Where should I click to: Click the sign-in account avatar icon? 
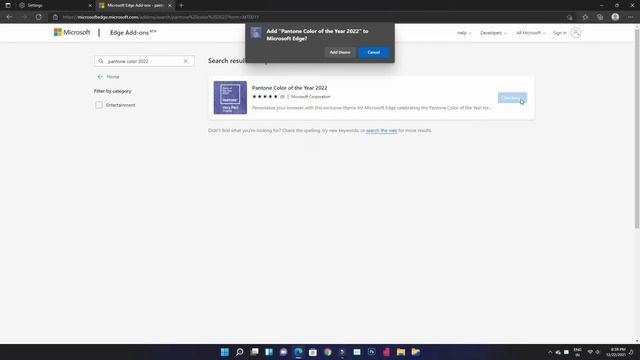click(x=576, y=33)
